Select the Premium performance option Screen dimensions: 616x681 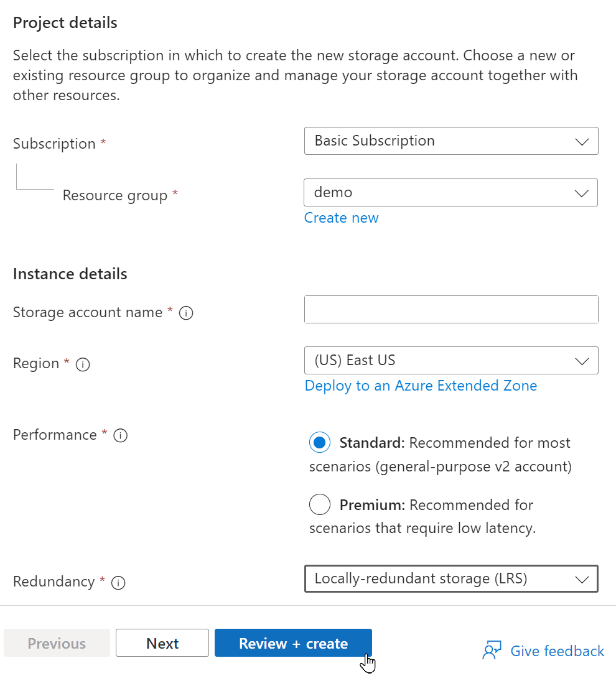[319, 504]
